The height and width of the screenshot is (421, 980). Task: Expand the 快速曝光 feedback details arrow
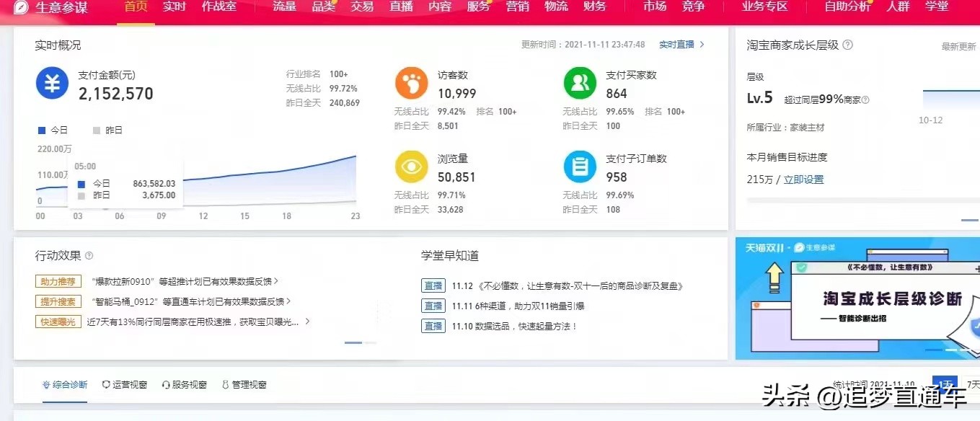(307, 321)
